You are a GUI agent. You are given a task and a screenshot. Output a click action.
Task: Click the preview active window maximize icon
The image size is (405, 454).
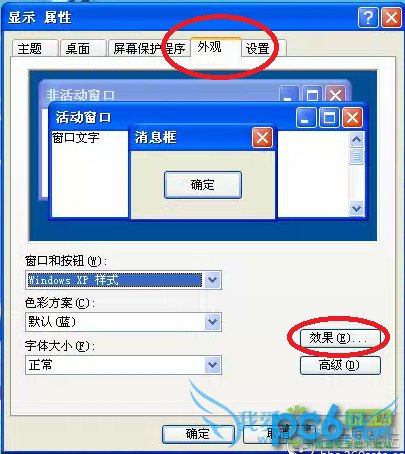(329, 118)
